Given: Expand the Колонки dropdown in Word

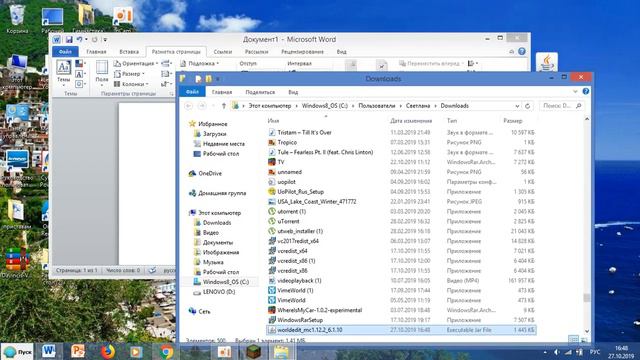Looking at the screenshot, I should 131,84.
